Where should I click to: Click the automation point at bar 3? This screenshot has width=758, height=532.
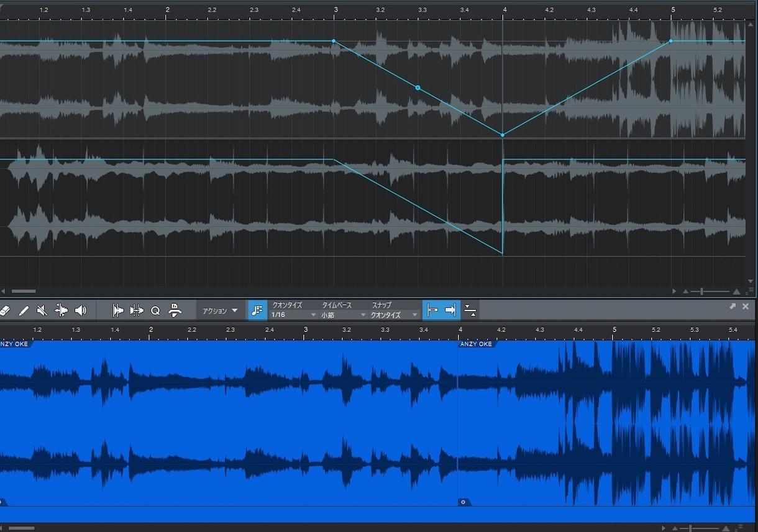(x=334, y=41)
